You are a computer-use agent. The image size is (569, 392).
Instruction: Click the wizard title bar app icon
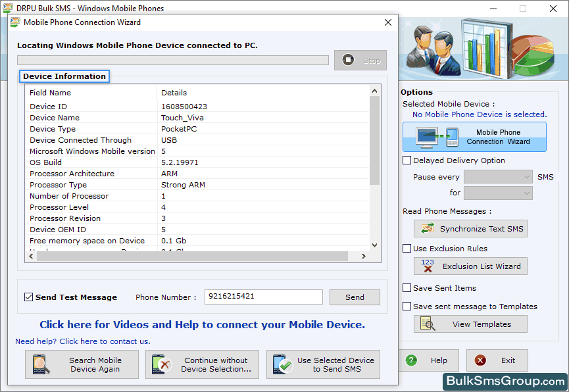[x=15, y=22]
